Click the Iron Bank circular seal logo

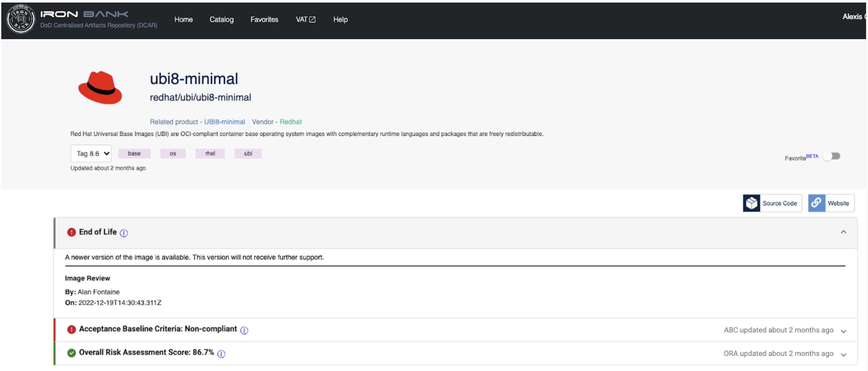(21, 19)
